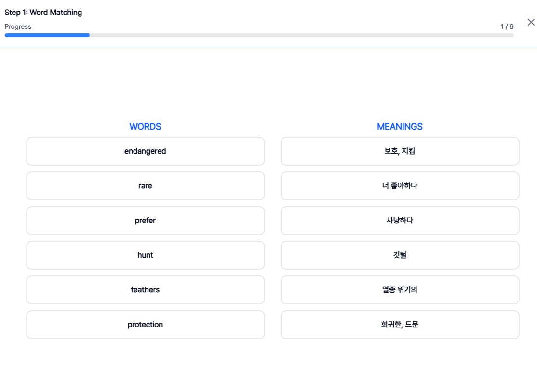The height and width of the screenshot is (392, 537).
Task: Pick the meaning card '사냥하다'
Action: 400,221
